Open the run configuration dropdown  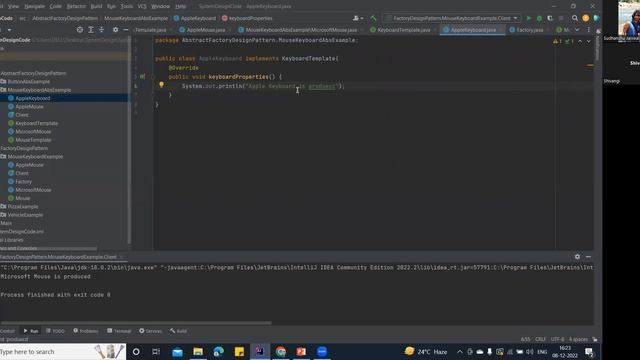[452, 18]
